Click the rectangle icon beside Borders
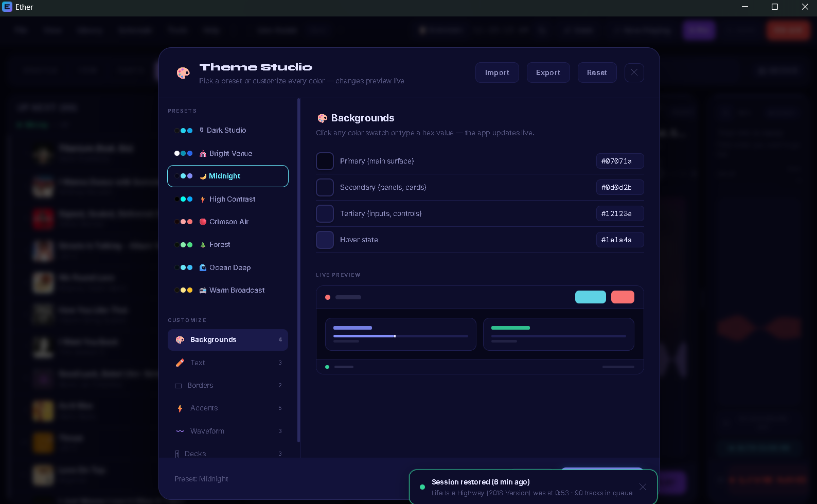This screenshot has height=504, width=817. 178,386
